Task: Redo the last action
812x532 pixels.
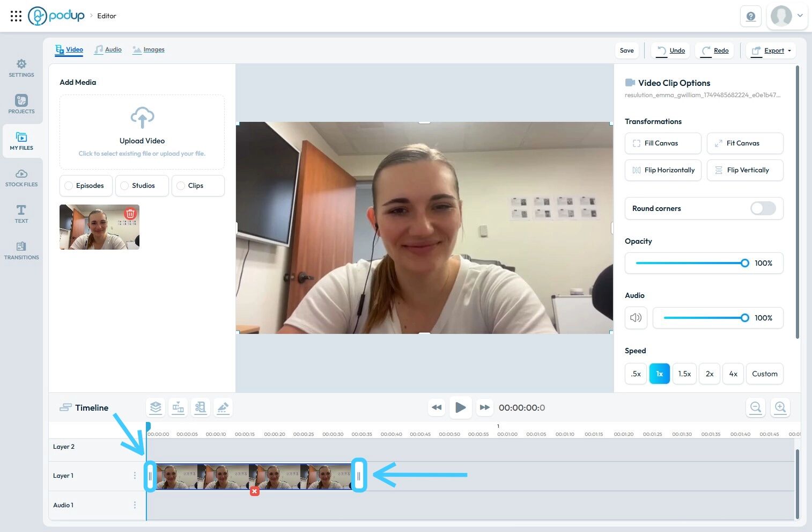Action: [715, 50]
